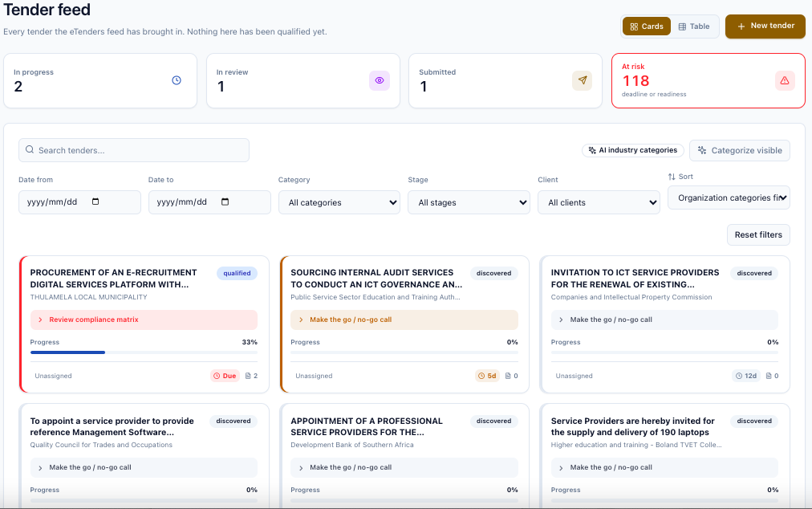Click the Date to input field

click(x=209, y=202)
